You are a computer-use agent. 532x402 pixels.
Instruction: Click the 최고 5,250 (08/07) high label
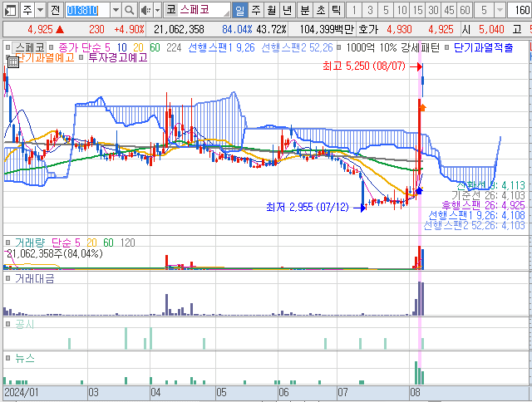[x=364, y=66]
